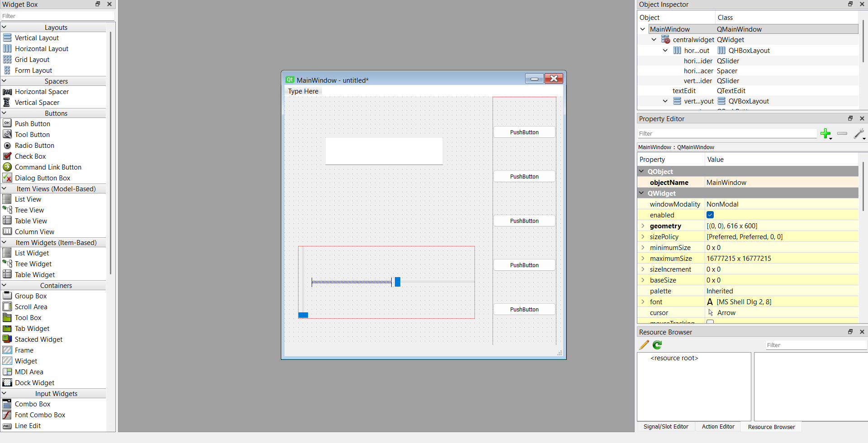Click the horizontal slider handle
Image resolution: width=868 pixels, height=443 pixels.
pos(398,282)
